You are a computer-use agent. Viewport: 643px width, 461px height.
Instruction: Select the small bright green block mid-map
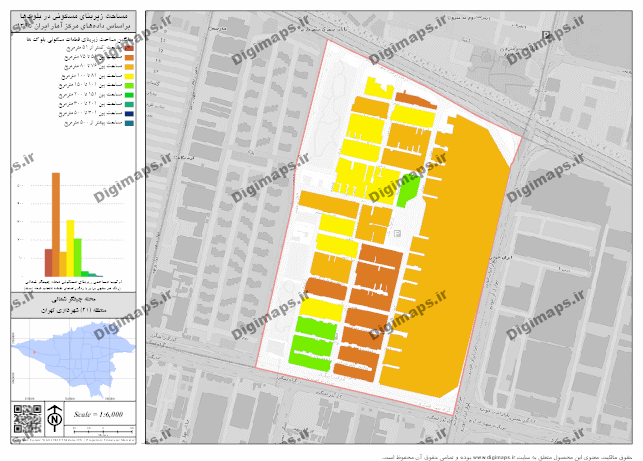[x=408, y=188]
